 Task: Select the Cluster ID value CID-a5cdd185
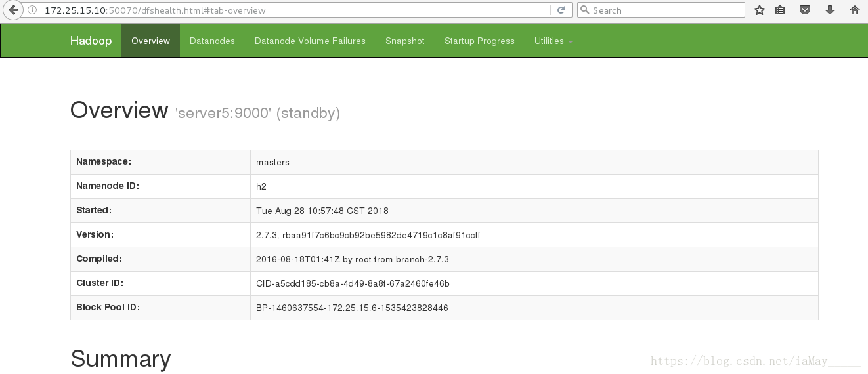pyautogui.click(x=353, y=283)
